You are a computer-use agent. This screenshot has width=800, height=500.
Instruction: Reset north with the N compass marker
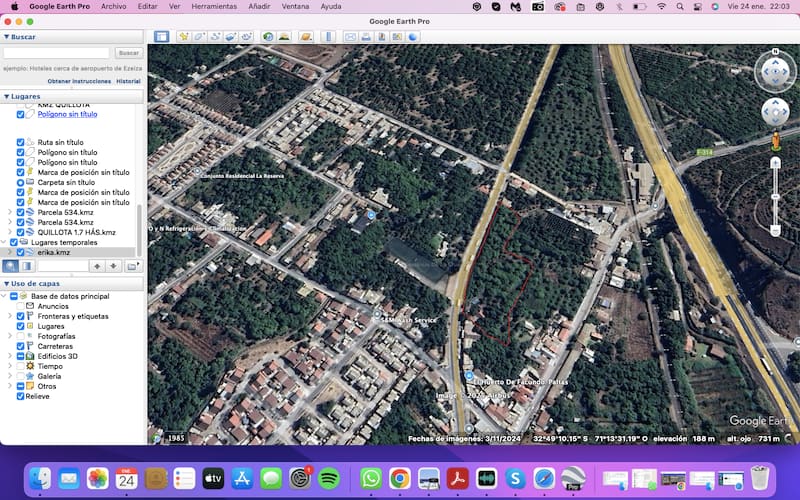[x=775, y=52]
